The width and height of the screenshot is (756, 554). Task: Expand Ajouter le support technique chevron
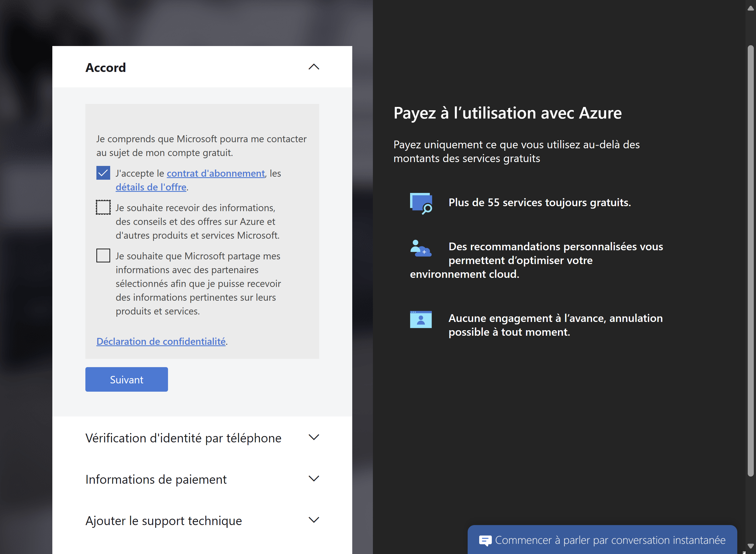click(314, 520)
